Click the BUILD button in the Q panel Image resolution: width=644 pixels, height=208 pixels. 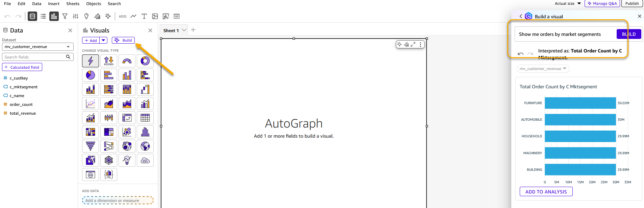(628, 34)
